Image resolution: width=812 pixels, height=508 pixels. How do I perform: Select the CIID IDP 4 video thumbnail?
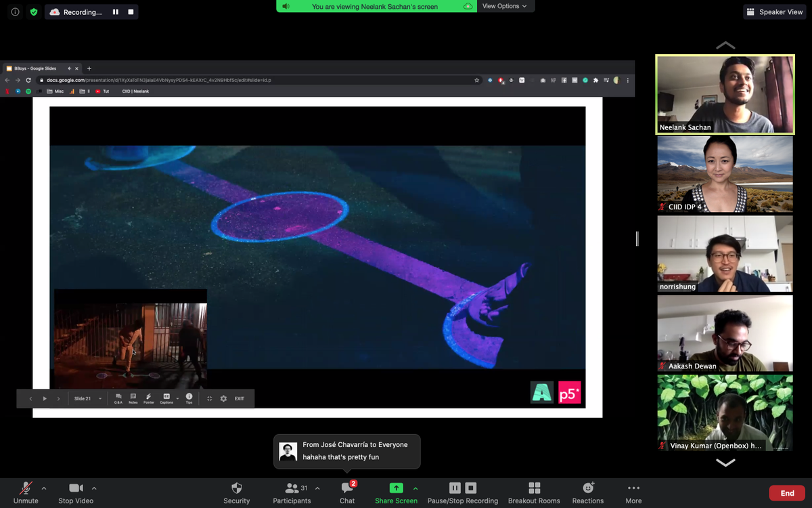click(x=725, y=174)
